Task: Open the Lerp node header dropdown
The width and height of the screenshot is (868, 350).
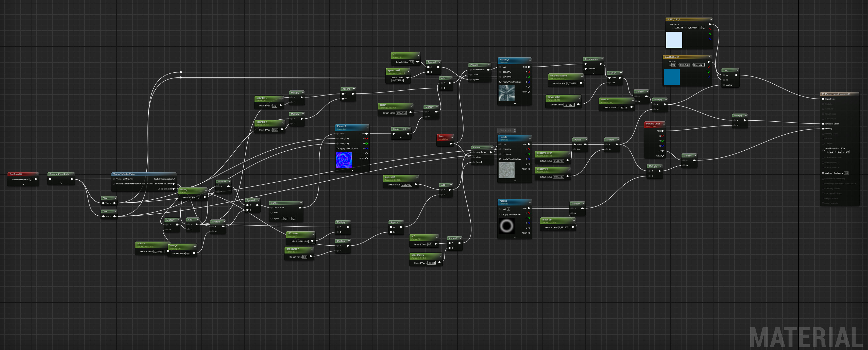Action: (737, 70)
